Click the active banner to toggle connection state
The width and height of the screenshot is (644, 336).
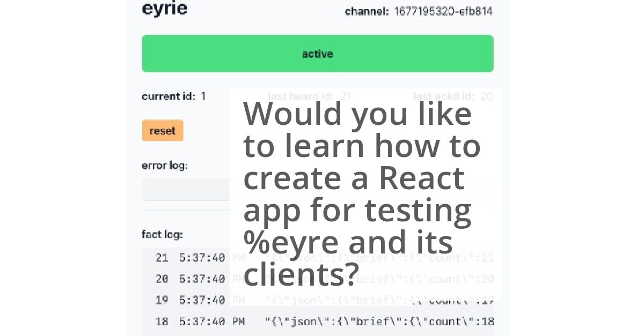tap(317, 53)
